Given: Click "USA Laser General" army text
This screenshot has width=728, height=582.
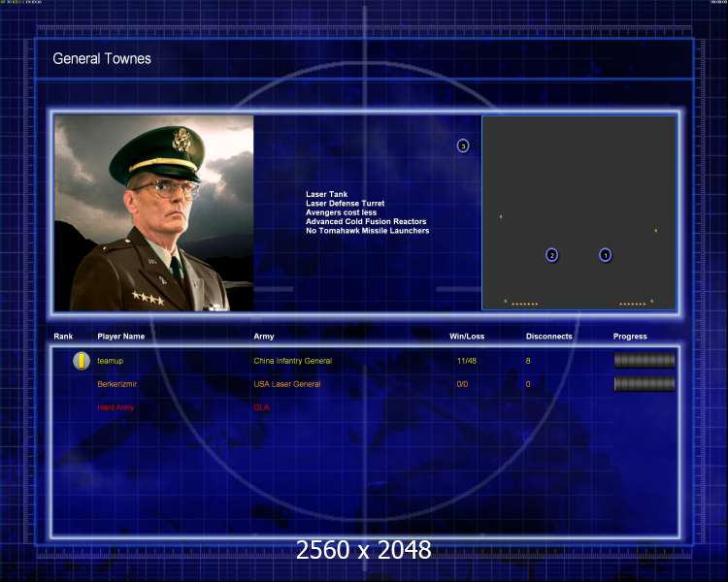Looking at the screenshot, I should 287,384.
